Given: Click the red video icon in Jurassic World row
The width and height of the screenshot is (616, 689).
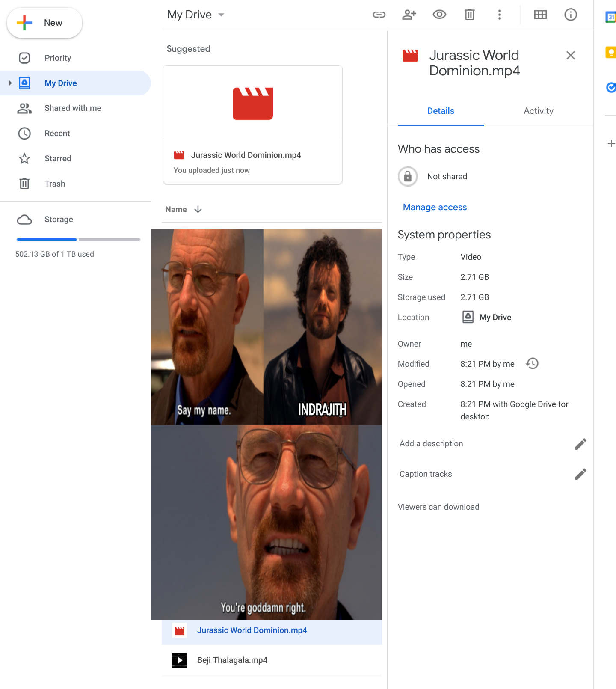Looking at the screenshot, I should click(x=179, y=630).
